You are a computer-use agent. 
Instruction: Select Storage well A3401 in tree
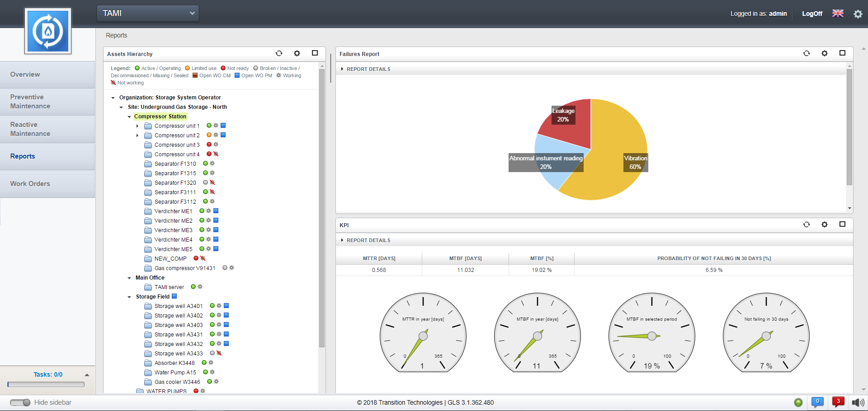(179, 306)
